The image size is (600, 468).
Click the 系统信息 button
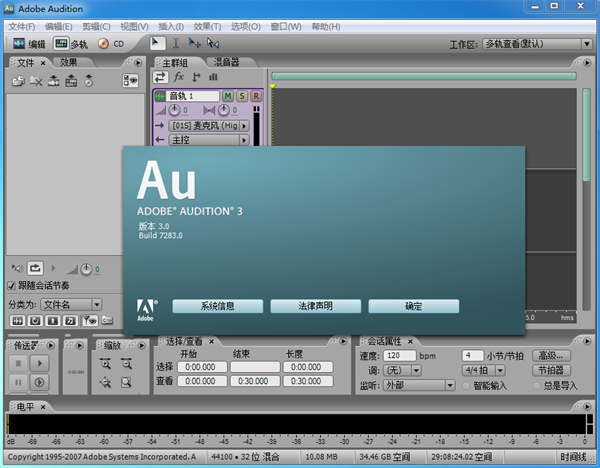click(x=218, y=306)
